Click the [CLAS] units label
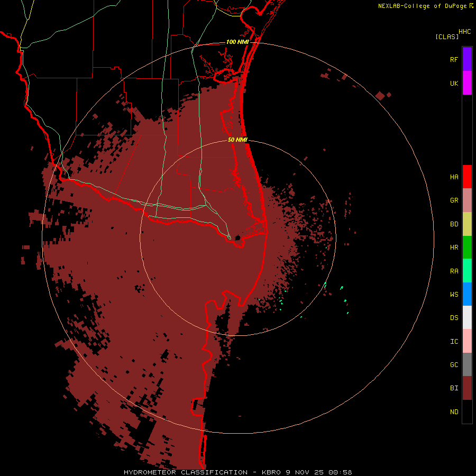Viewport: 476px width, 476px height. coord(447,37)
